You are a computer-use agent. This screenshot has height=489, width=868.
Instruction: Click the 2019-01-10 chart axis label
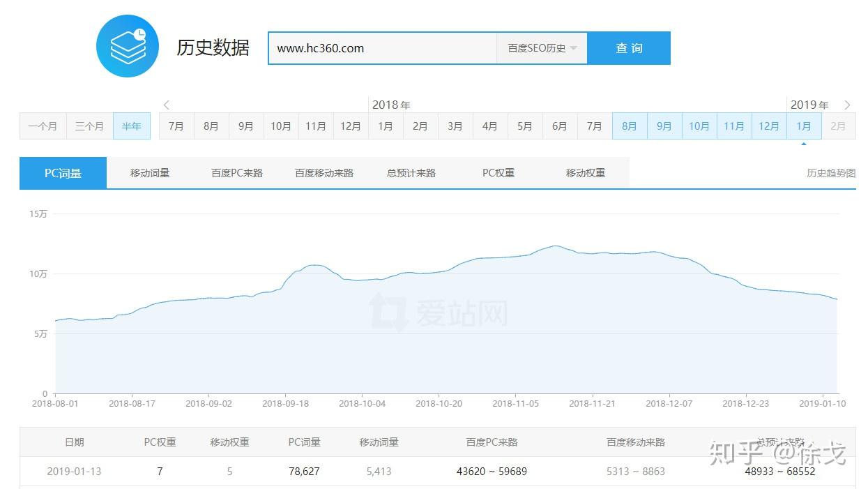[822, 403]
